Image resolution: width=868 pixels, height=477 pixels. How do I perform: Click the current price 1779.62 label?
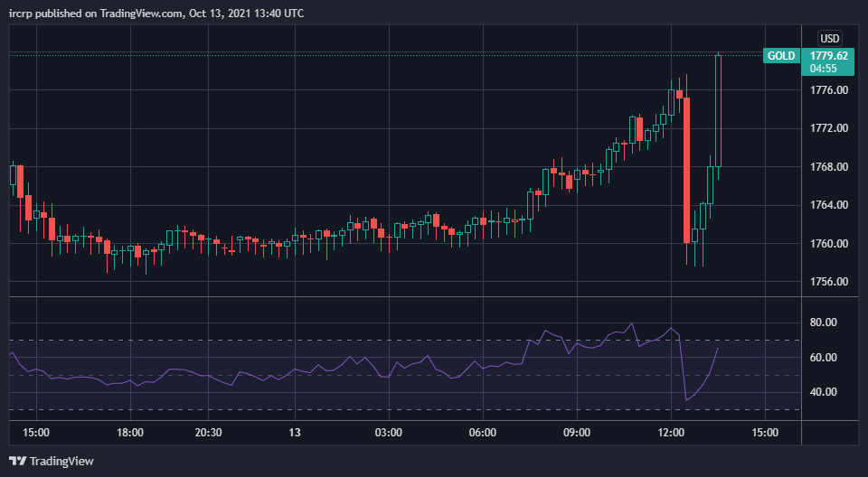pyautogui.click(x=829, y=56)
